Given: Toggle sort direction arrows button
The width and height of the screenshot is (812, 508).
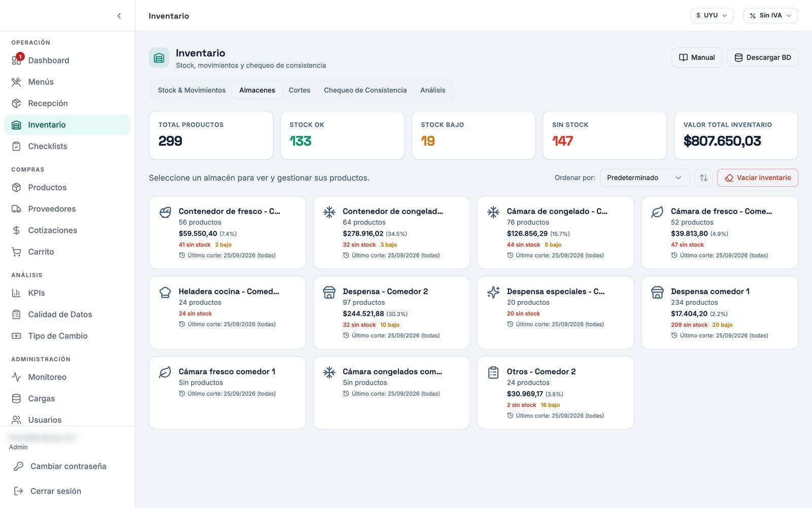Looking at the screenshot, I should 703,178.
